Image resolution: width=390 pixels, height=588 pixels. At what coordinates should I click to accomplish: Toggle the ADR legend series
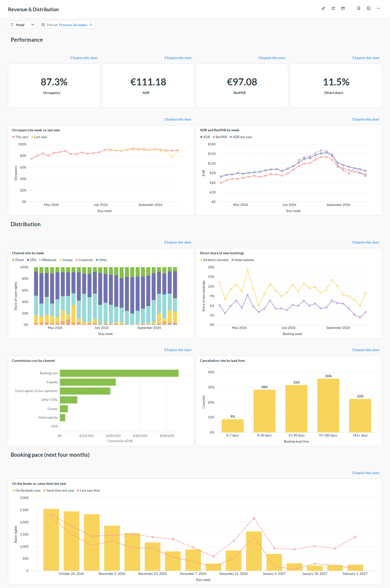pos(205,137)
